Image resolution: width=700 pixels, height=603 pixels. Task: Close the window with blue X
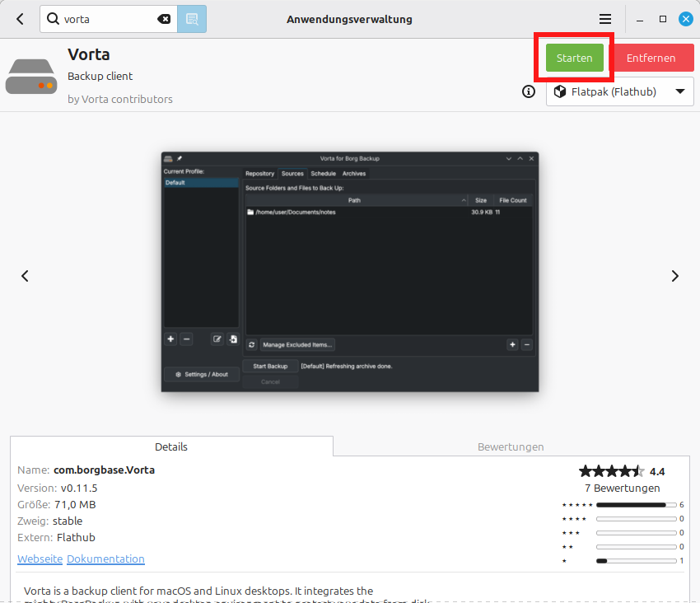686,19
